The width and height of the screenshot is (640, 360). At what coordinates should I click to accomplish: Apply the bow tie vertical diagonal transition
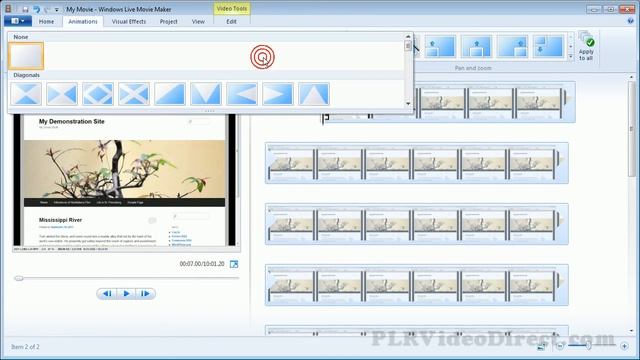click(x=62, y=94)
